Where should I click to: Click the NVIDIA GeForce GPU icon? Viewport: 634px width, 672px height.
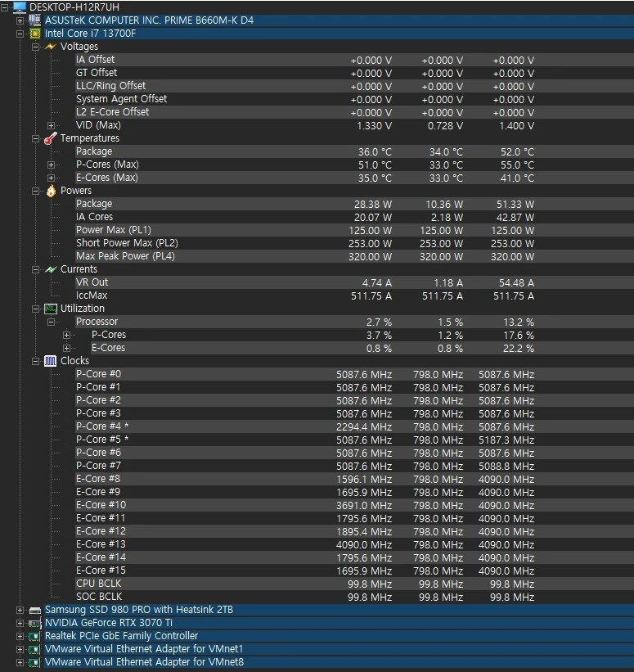(x=35, y=623)
